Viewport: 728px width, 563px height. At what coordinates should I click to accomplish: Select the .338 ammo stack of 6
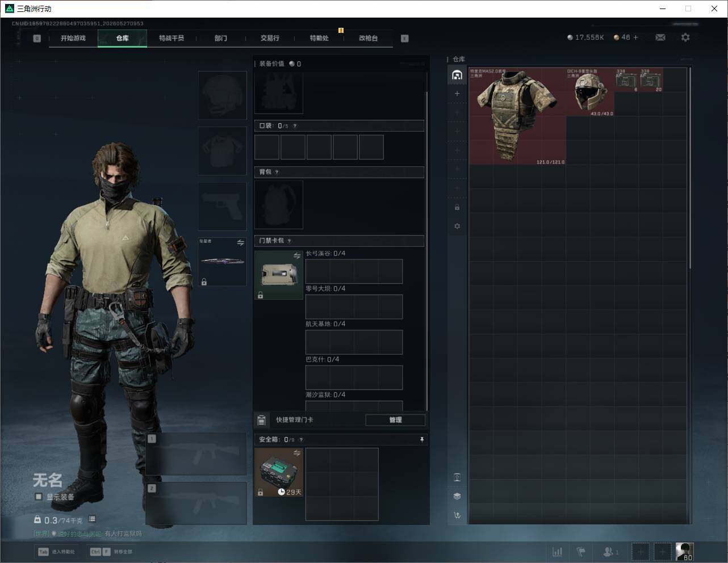click(626, 80)
